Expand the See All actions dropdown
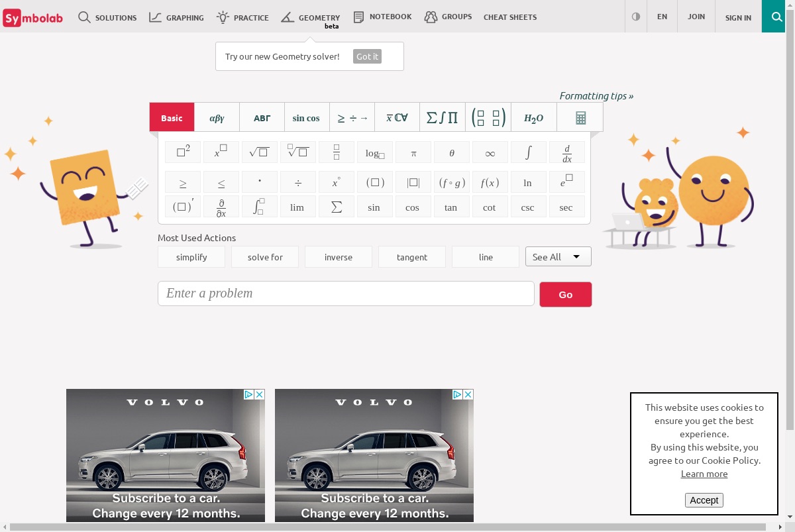 (558, 256)
